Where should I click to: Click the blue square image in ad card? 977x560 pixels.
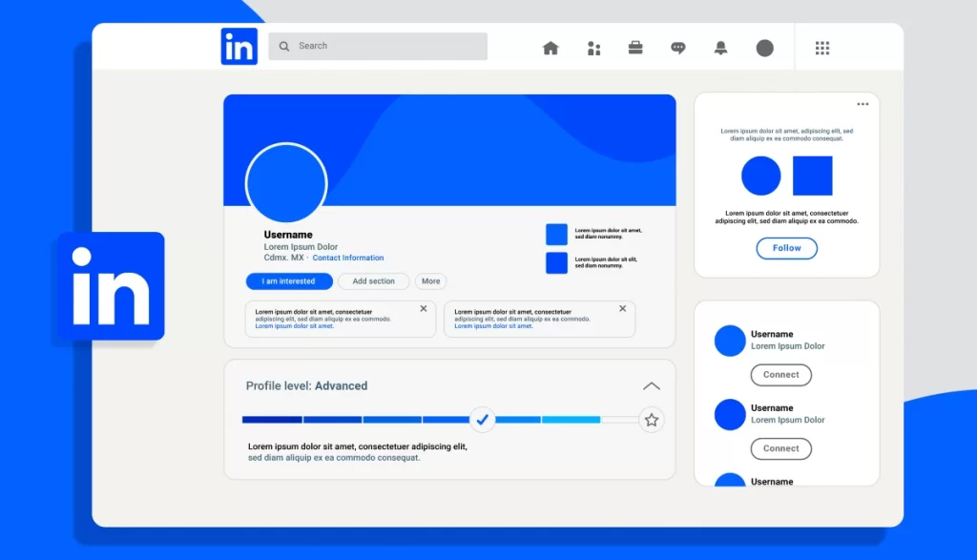pos(813,176)
